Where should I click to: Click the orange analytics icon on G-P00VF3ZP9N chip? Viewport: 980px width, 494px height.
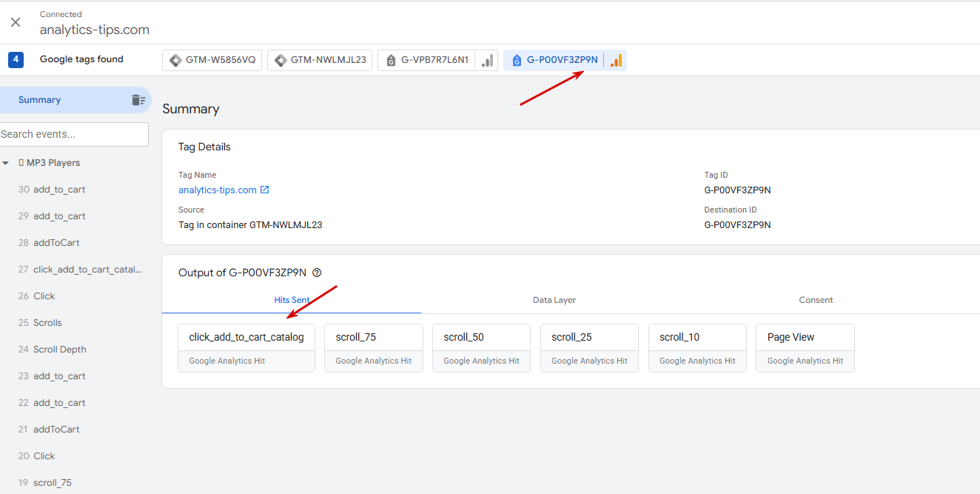coord(616,61)
